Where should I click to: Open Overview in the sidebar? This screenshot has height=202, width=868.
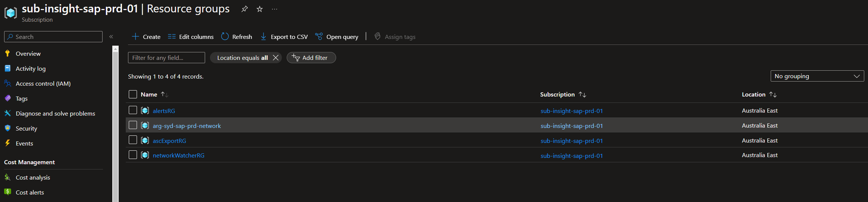[28, 53]
